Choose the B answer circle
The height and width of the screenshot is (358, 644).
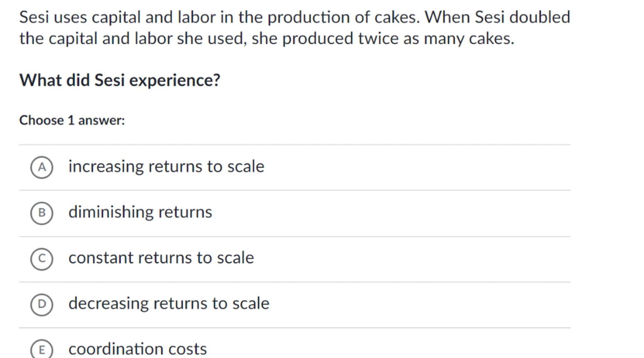point(42,213)
